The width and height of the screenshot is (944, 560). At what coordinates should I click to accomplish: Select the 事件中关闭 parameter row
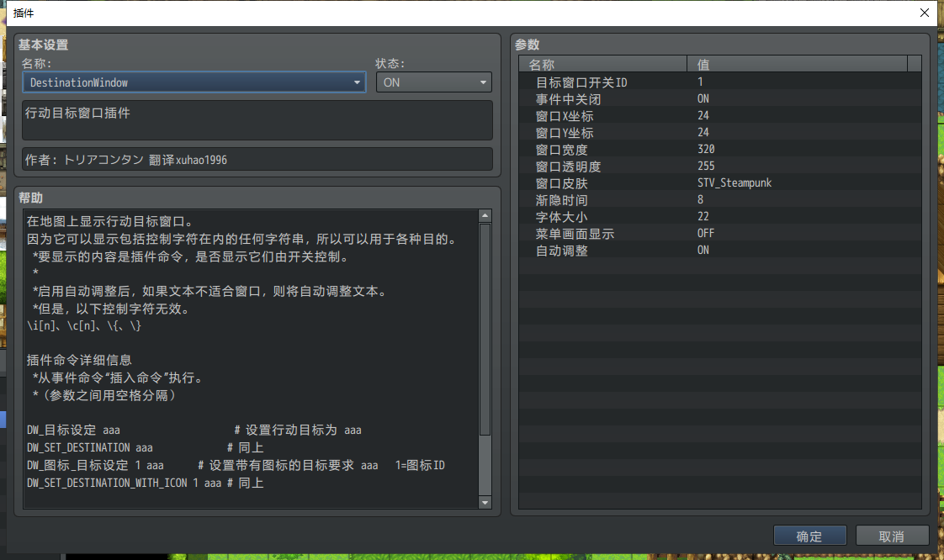(x=720, y=98)
